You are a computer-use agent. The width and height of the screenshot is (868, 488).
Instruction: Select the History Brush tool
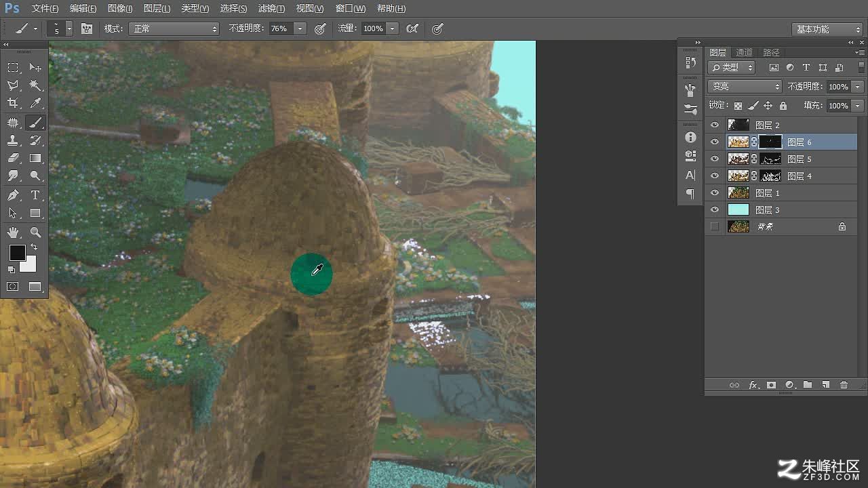[x=35, y=140]
